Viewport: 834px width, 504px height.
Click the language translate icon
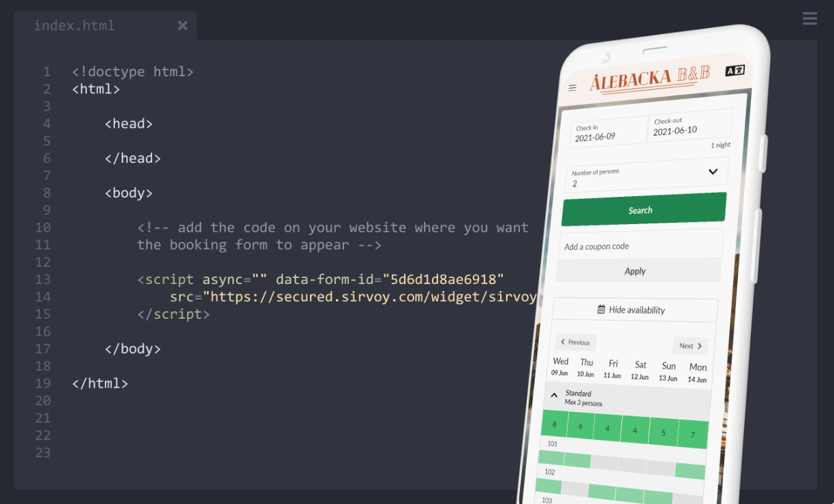[x=735, y=70]
